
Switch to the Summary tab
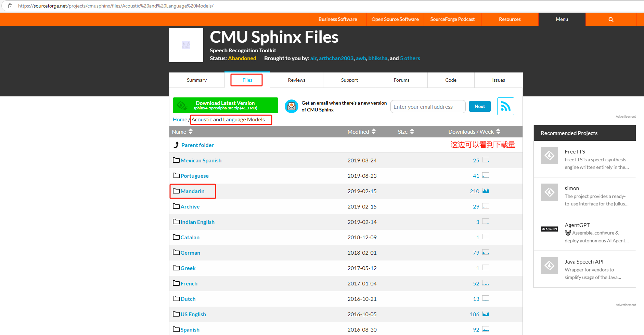[197, 80]
